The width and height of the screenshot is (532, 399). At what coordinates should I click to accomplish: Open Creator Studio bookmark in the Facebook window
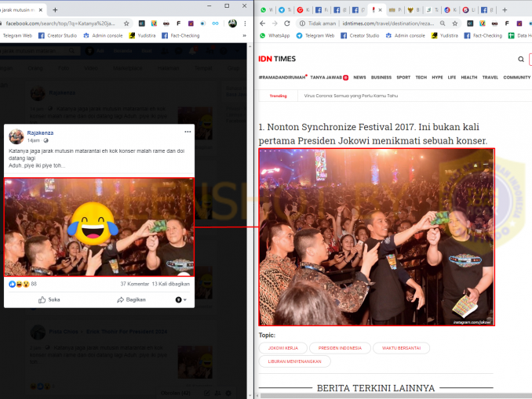pyautogui.click(x=57, y=35)
